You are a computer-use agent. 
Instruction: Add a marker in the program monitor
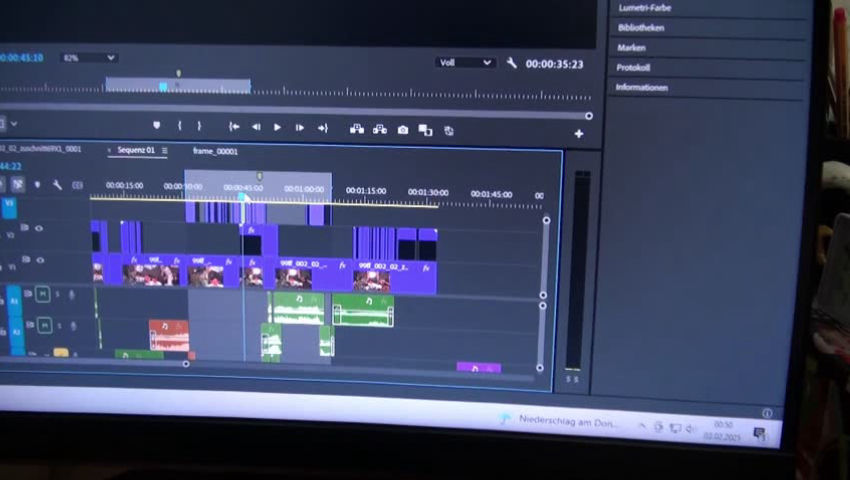click(157, 126)
